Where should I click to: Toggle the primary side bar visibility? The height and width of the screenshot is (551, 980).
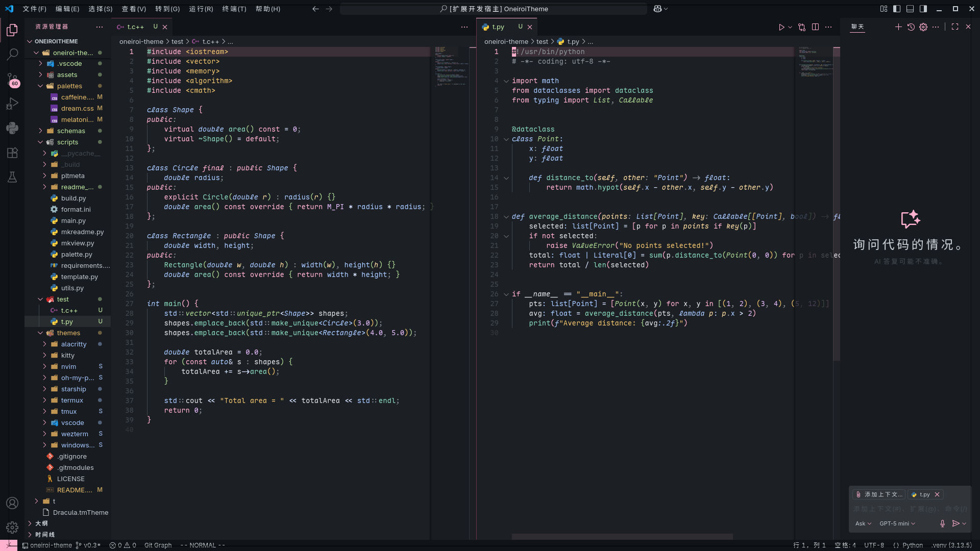897,9
